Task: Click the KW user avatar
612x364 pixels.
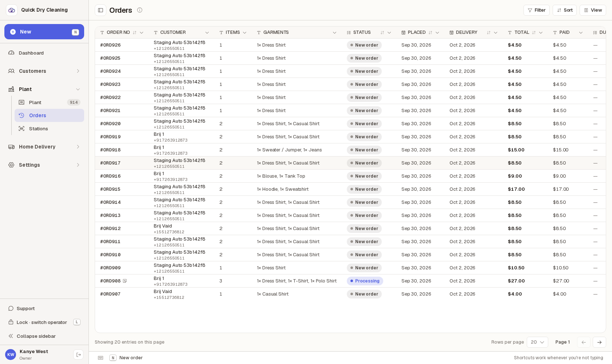Action: [x=11, y=355]
